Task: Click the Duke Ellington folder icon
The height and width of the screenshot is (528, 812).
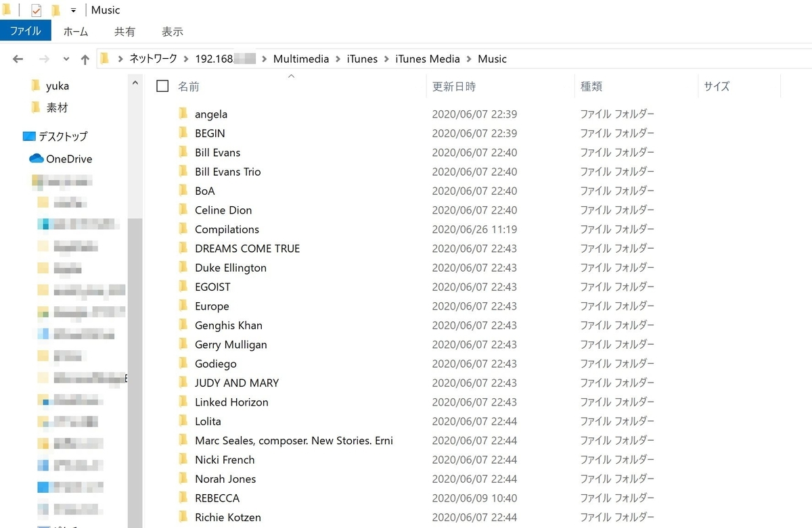Action: [183, 267]
